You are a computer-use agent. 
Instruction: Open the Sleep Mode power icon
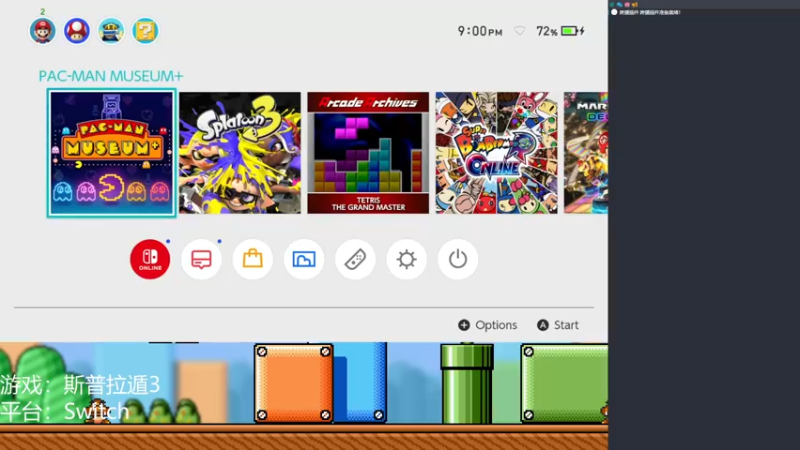tap(458, 259)
